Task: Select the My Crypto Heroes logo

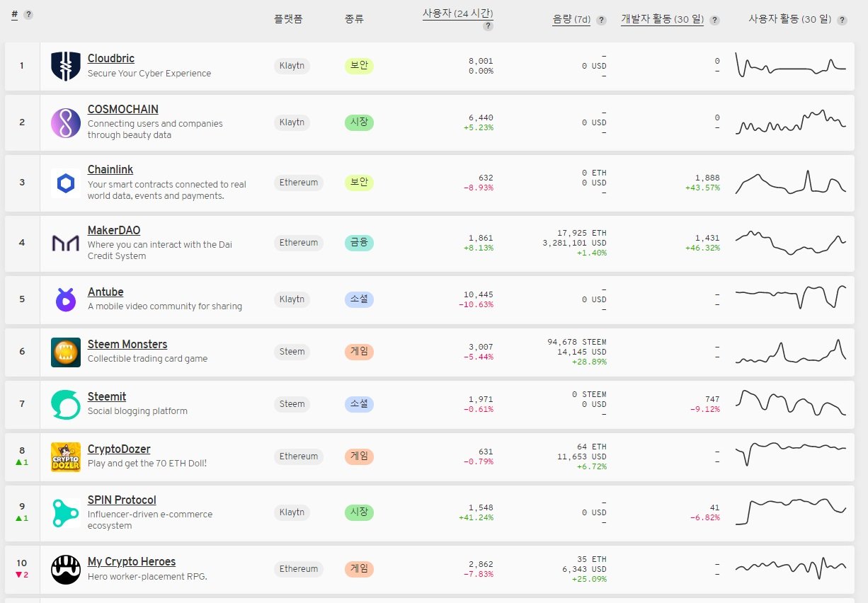Action: [66, 569]
